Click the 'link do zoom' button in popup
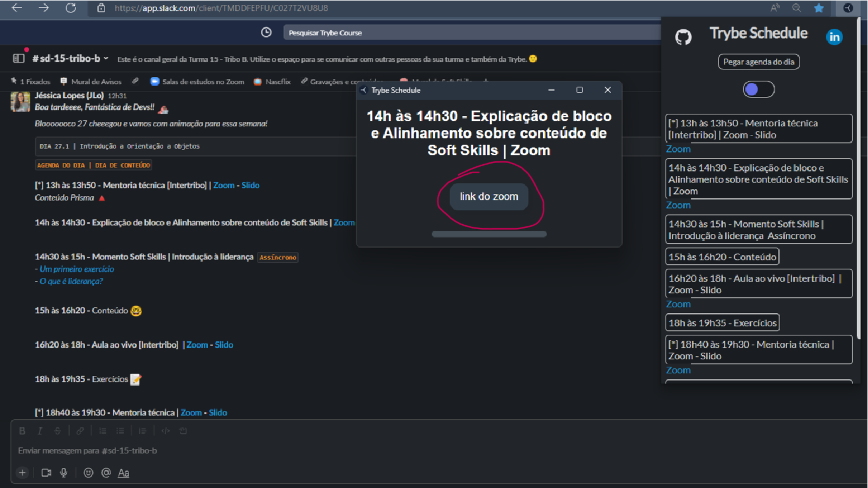868x488 pixels. 489,197
